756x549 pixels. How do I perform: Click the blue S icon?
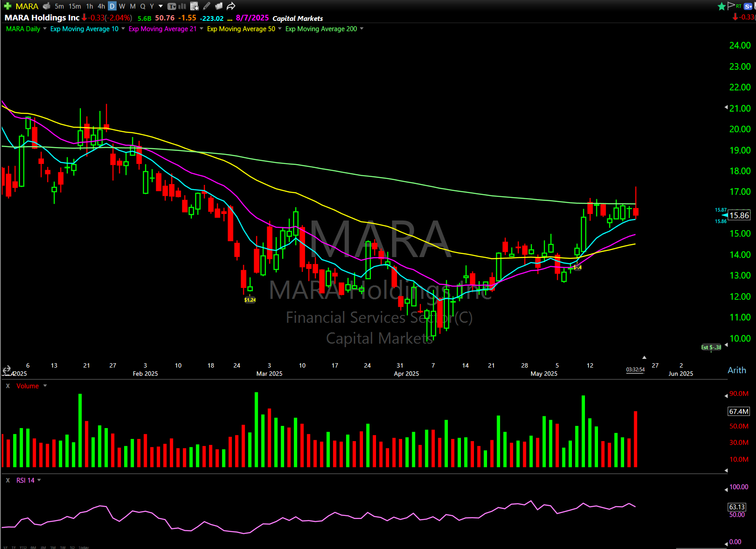749,6
